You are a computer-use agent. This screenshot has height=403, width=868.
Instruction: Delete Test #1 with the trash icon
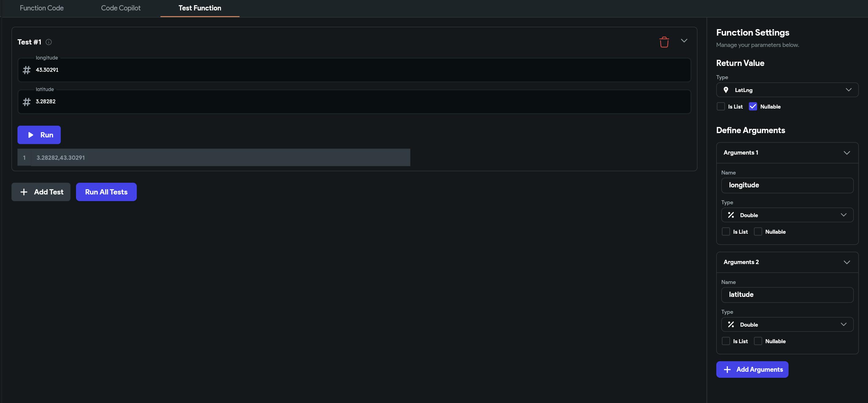click(x=664, y=42)
